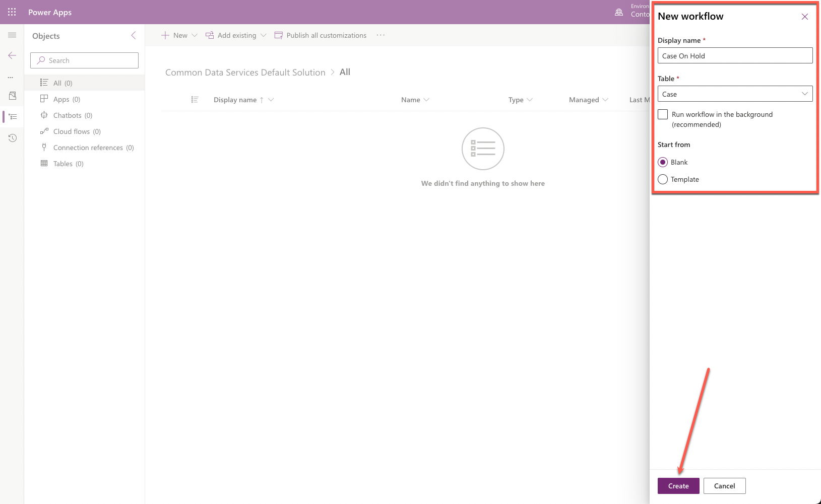Open the Power Apps waffle app launcher
Image resolution: width=821 pixels, height=504 pixels.
(12, 12)
